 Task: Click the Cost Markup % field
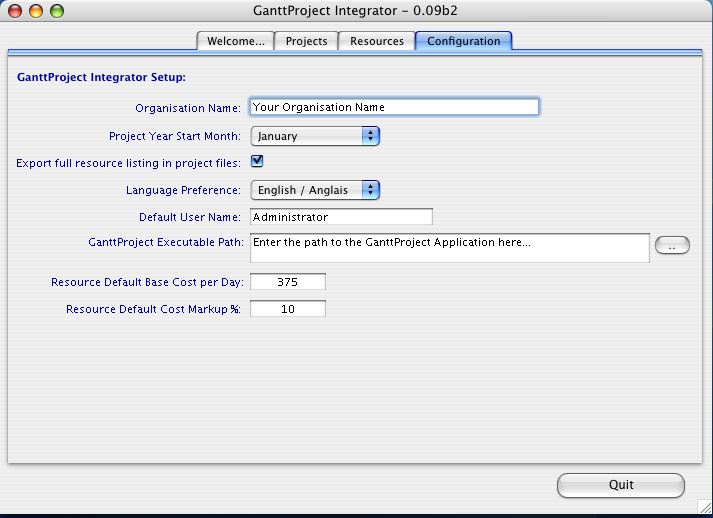288,309
